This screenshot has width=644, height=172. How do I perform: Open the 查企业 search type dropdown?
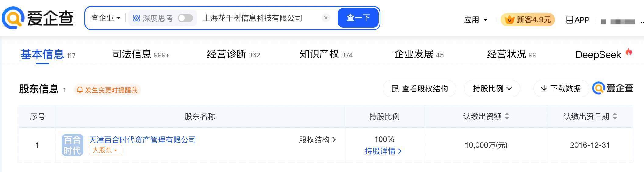pyautogui.click(x=105, y=18)
